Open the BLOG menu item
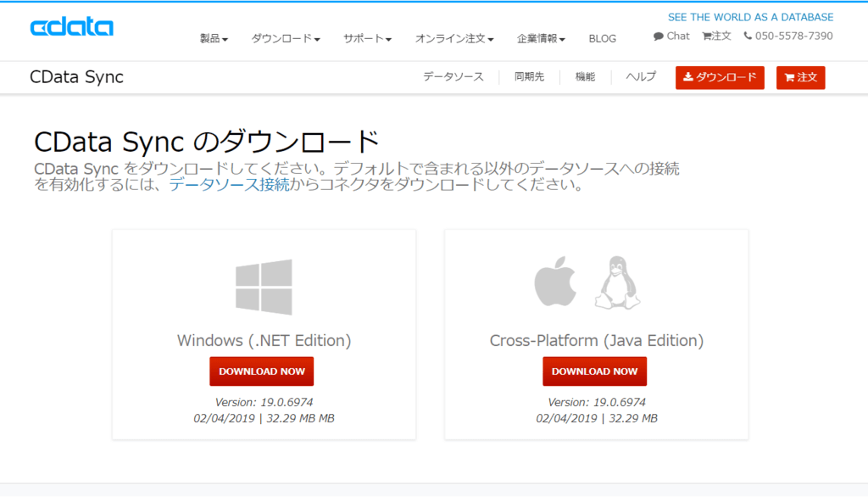 tap(603, 39)
